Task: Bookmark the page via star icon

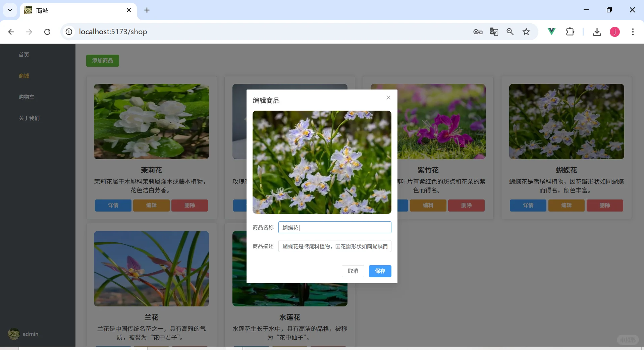Action: (x=526, y=32)
